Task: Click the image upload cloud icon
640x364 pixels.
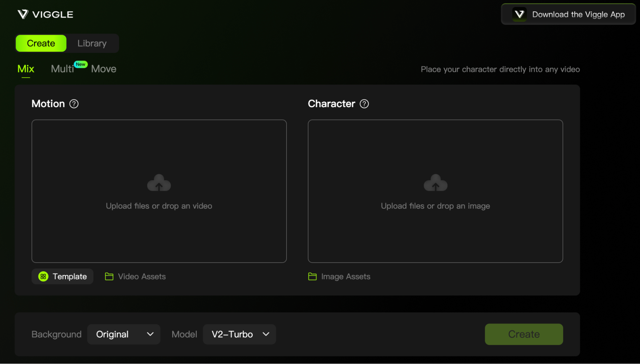Action: click(x=435, y=183)
